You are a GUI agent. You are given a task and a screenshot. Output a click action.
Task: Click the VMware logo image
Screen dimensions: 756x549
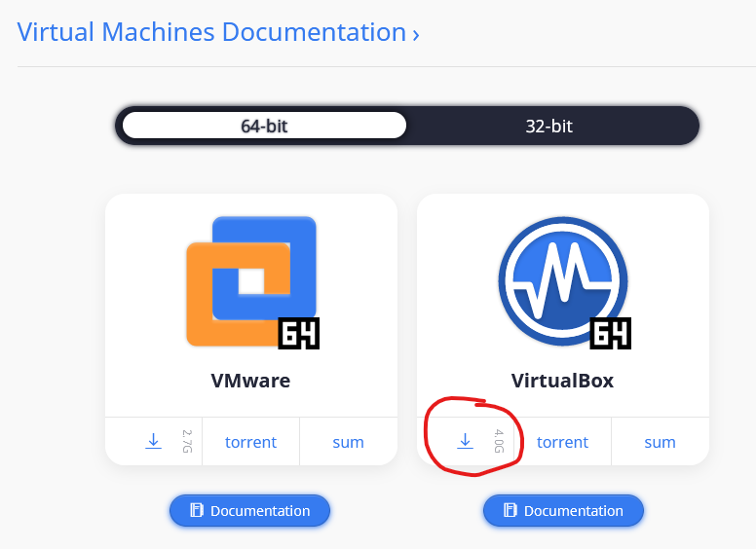[251, 281]
